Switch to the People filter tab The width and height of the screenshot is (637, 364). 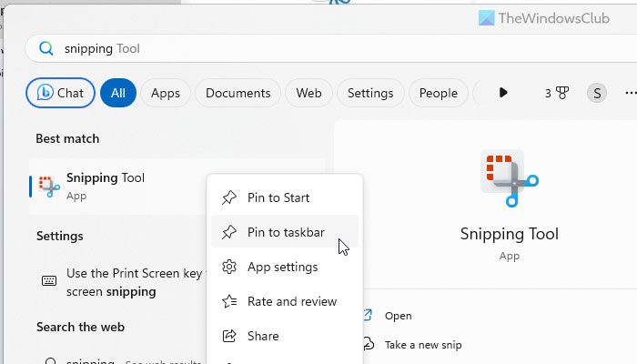[439, 93]
